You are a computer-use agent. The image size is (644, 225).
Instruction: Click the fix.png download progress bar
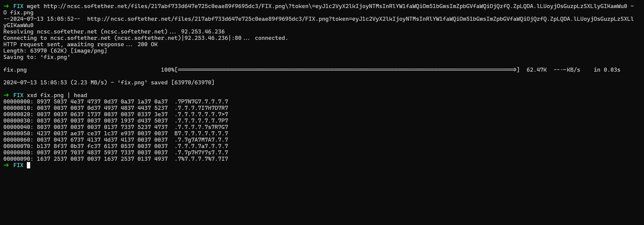tap(347, 70)
